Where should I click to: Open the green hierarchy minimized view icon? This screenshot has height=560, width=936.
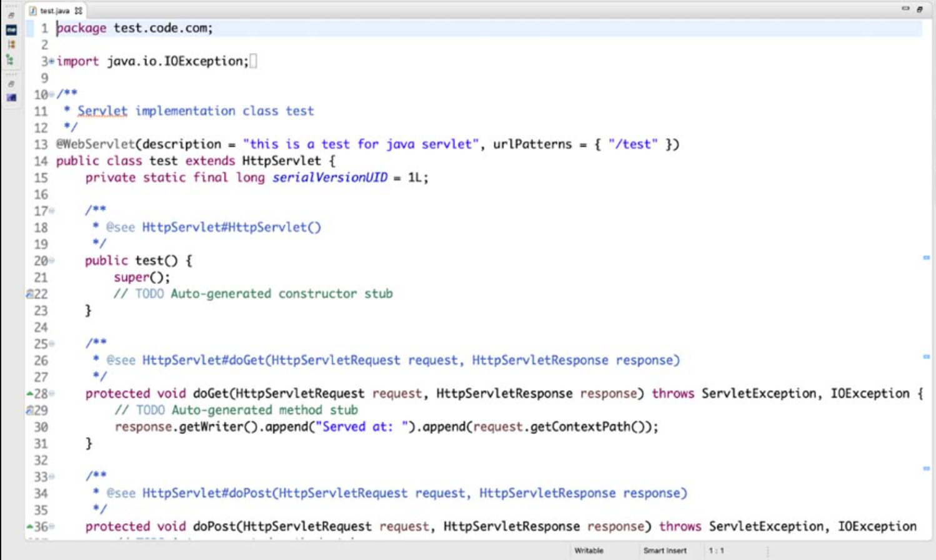(x=10, y=59)
